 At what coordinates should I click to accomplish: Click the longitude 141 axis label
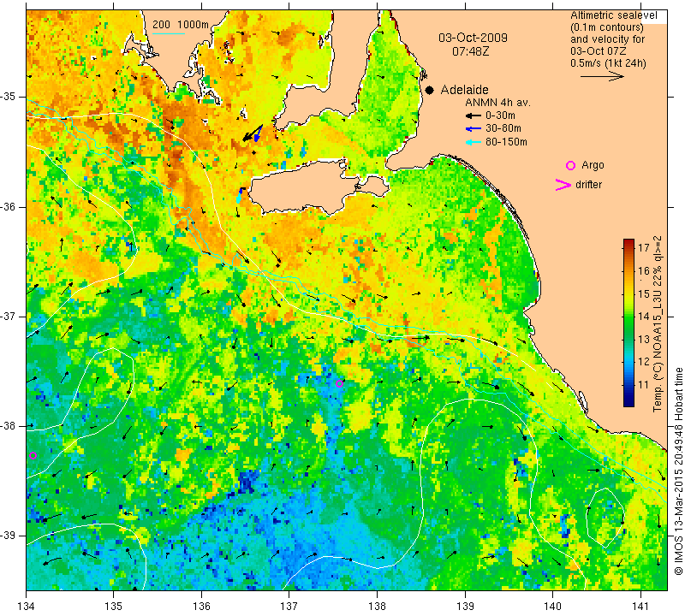pyautogui.click(x=640, y=607)
